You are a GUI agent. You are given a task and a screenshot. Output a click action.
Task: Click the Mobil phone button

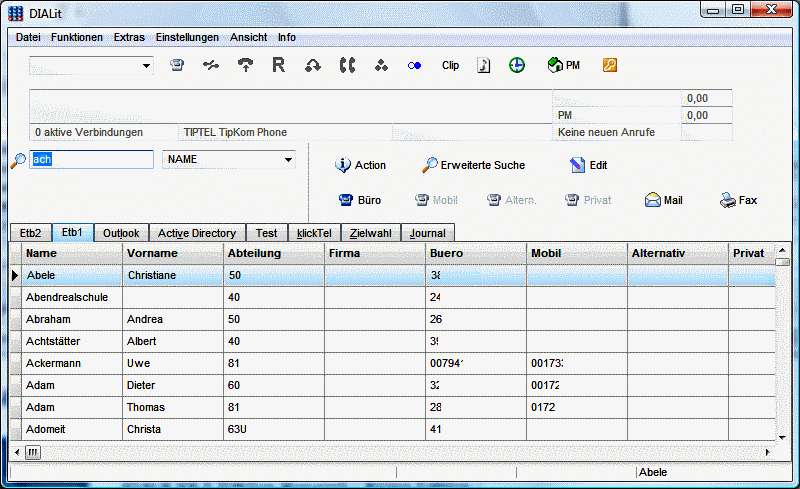436,200
